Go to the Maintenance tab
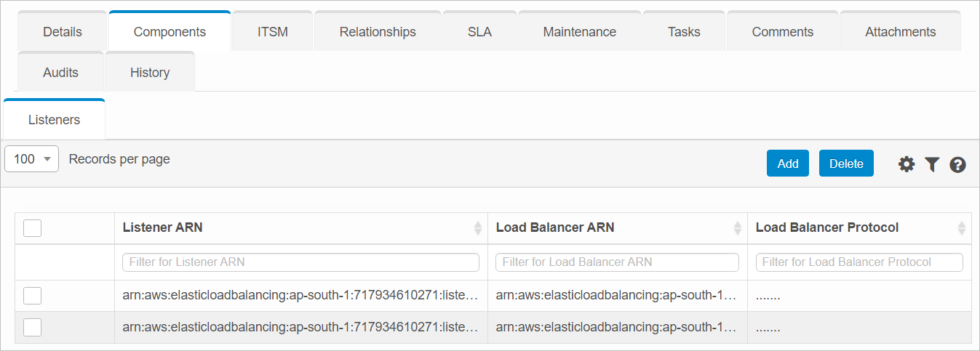This screenshot has height=351, width=980. coord(579,32)
